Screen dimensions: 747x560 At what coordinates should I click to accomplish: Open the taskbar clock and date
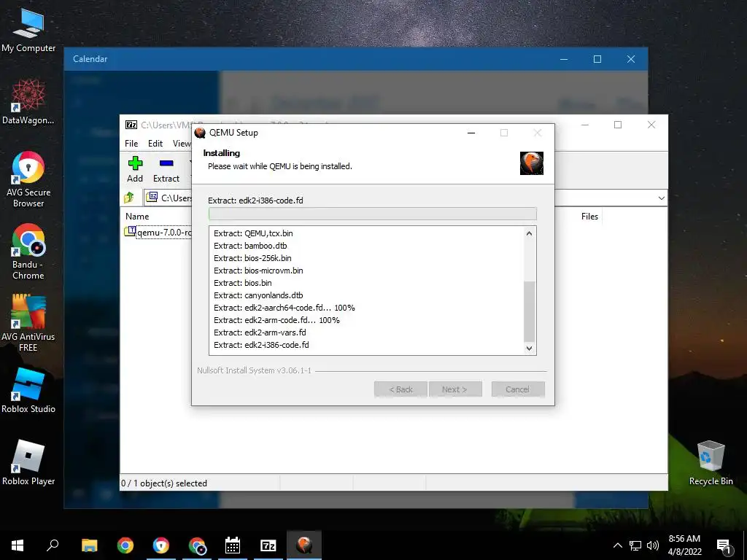coord(684,545)
